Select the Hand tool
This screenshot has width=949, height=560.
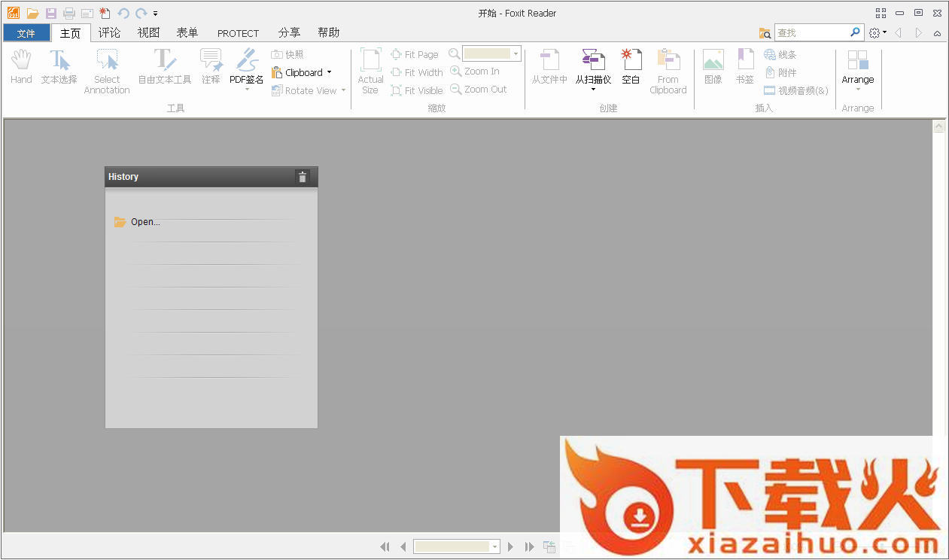(x=21, y=66)
